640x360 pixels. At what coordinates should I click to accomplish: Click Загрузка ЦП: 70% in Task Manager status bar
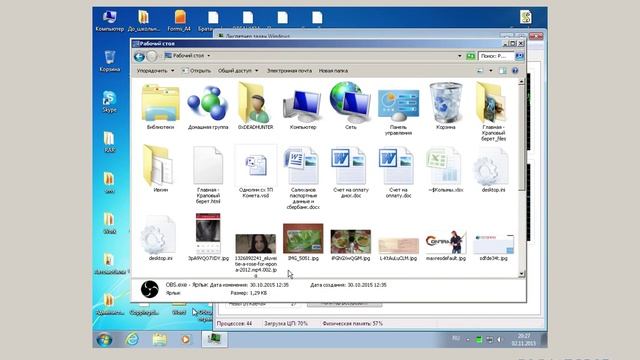tap(286, 324)
